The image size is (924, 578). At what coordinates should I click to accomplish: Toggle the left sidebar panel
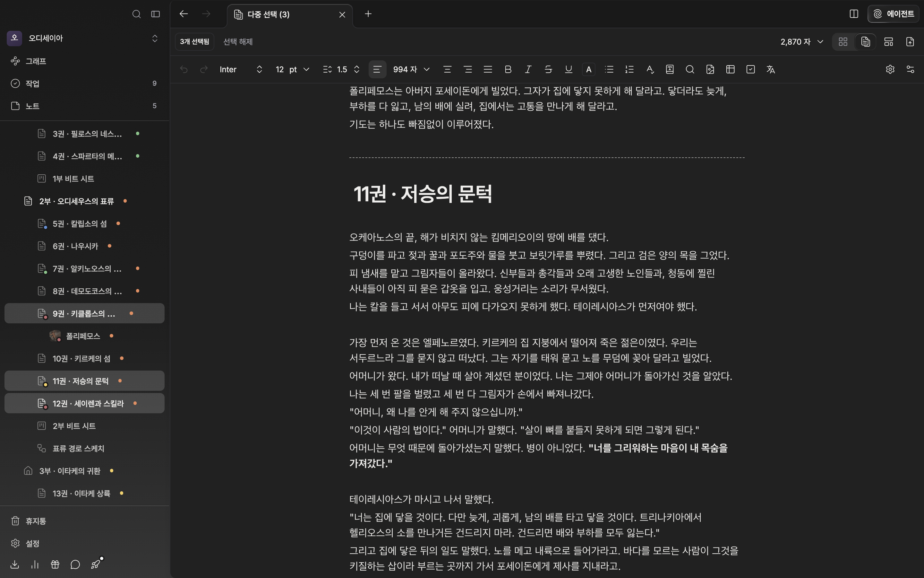point(155,14)
